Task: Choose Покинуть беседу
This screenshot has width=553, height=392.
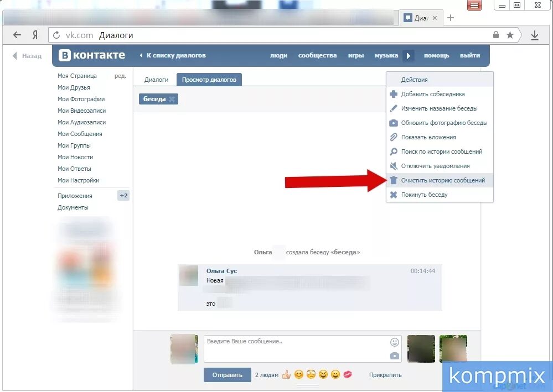Action: (440, 195)
